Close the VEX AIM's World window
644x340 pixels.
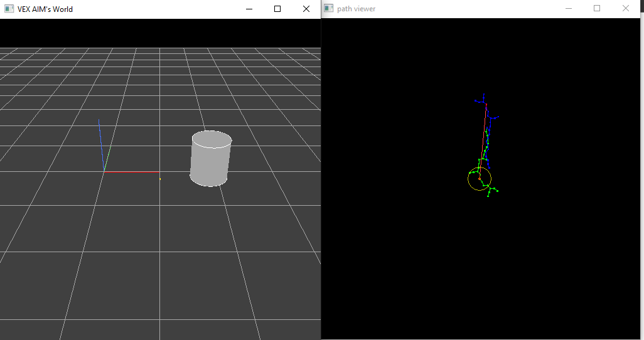306,9
